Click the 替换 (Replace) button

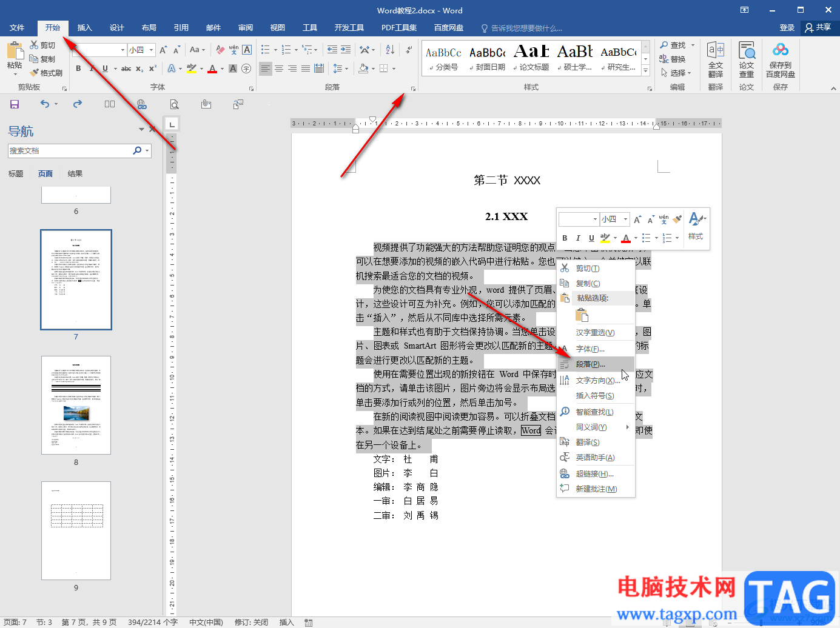point(673,59)
